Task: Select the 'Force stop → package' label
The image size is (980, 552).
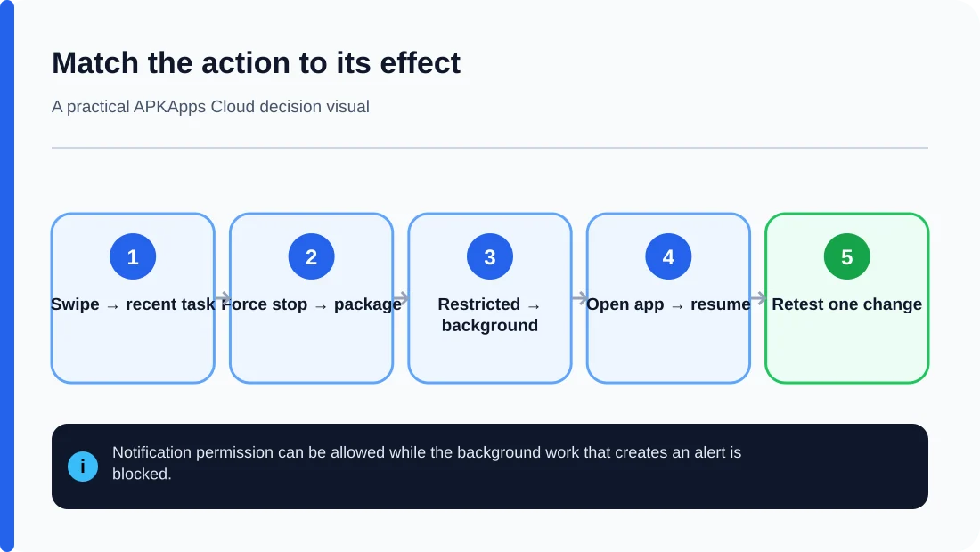Action: pos(311,304)
